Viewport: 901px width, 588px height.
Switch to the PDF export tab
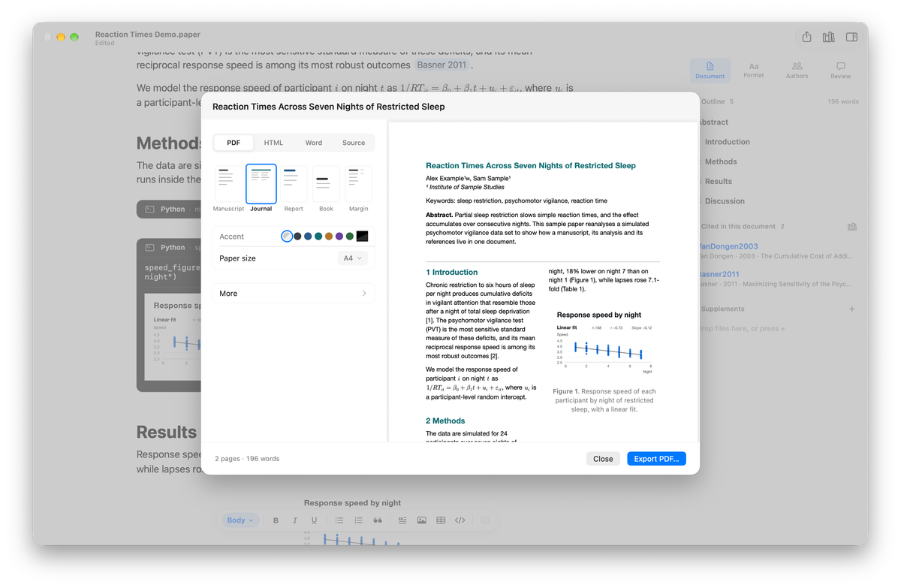click(x=234, y=143)
